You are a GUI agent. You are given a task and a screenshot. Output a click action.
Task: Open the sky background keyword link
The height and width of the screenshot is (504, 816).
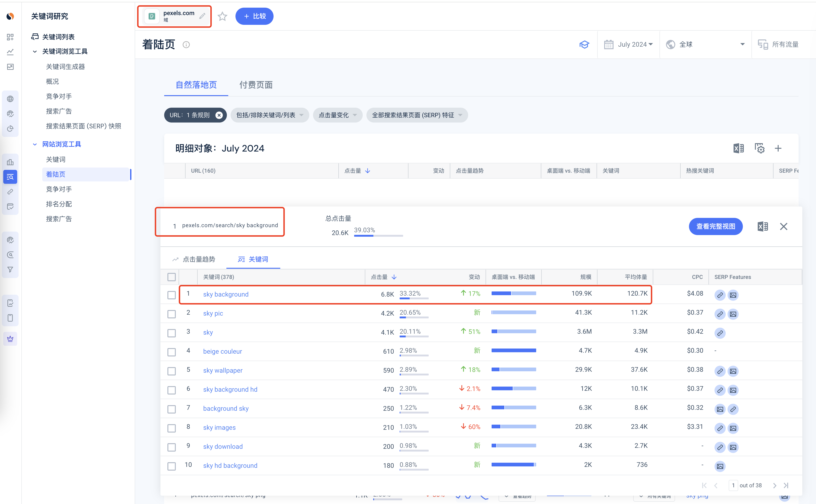point(226,294)
